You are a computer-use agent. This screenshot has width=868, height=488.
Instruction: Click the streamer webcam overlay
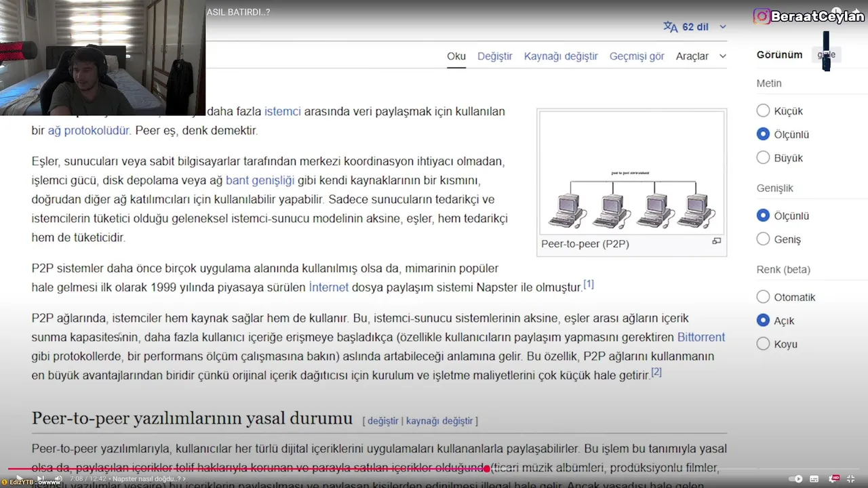(102, 58)
